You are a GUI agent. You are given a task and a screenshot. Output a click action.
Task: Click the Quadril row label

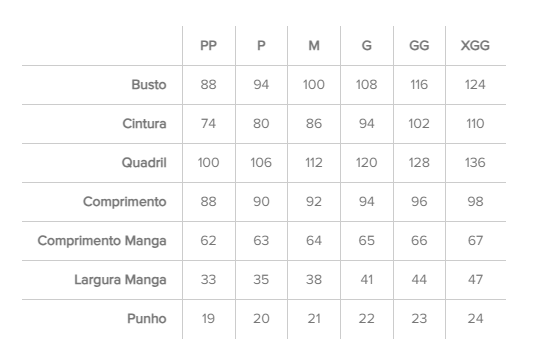[144, 162]
